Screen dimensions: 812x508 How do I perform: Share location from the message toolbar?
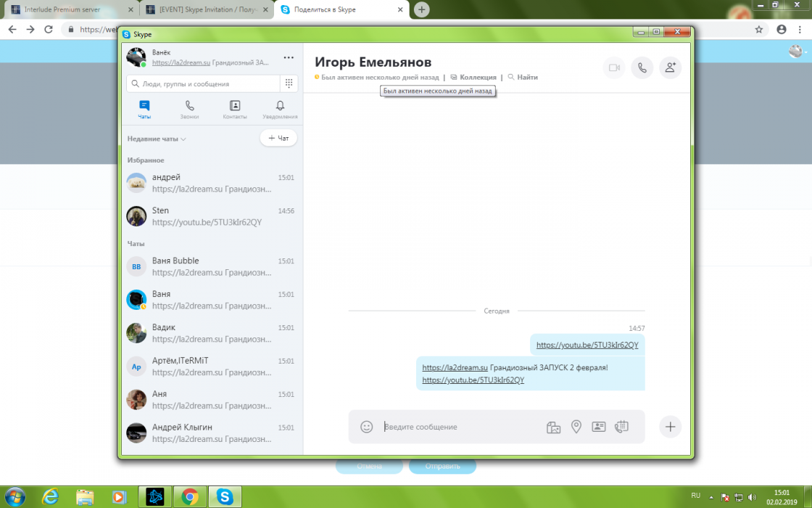point(576,427)
